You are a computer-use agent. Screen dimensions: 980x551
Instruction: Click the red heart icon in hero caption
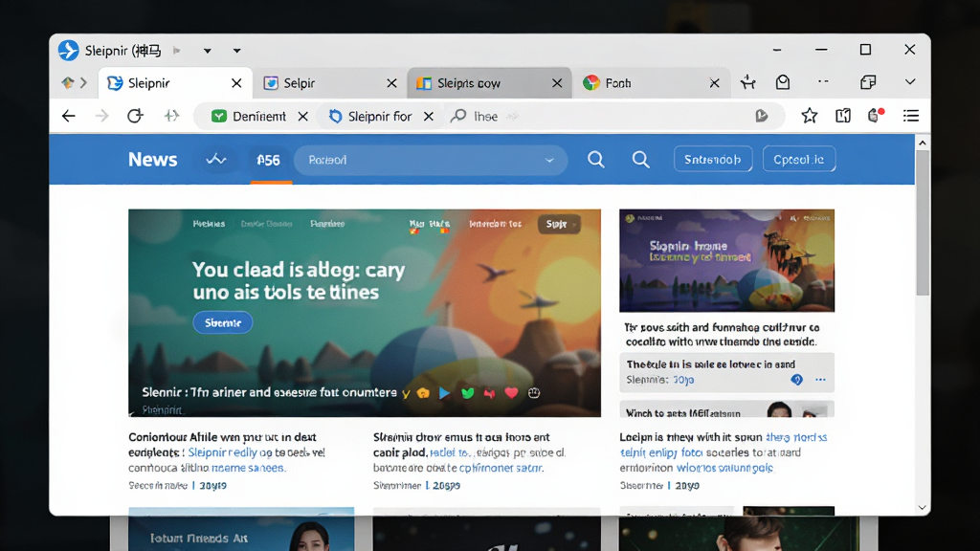coord(511,393)
